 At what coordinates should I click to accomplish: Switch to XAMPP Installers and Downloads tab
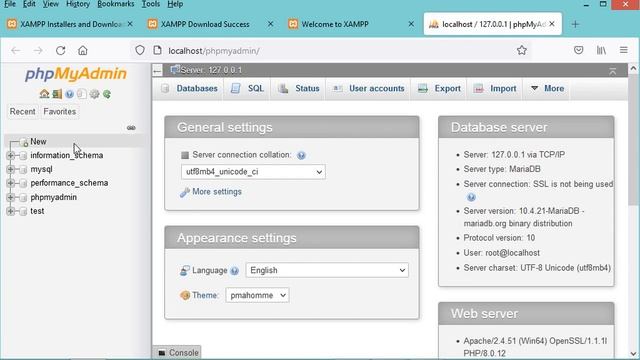coord(69,24)
